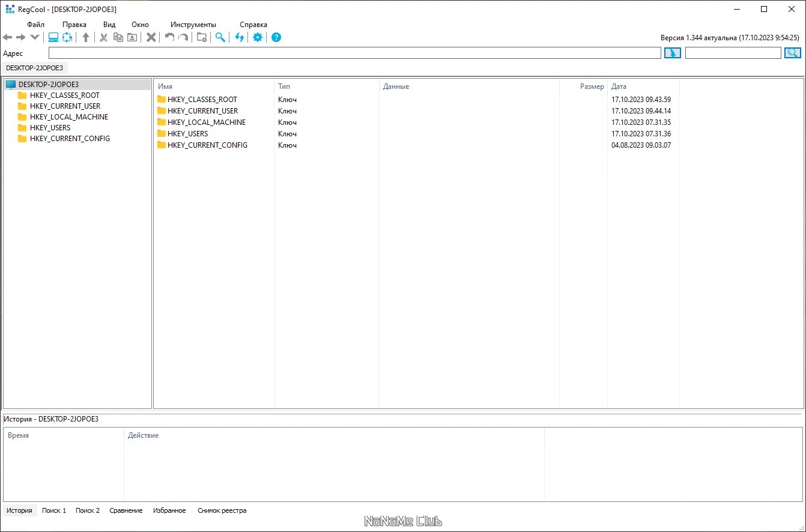806x532 pixels.
Task: Click the Copy icon on the toolbar
Action: [x=118, y=37]
